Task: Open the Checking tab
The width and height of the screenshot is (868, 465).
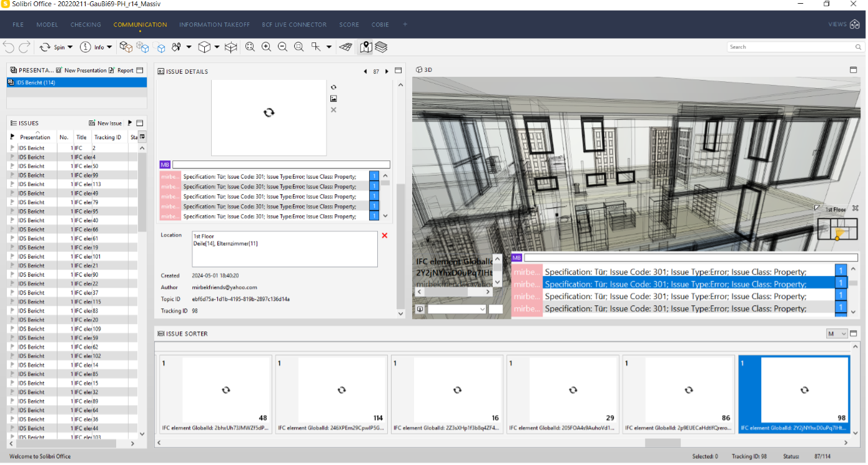Action: tap(86, 25)
